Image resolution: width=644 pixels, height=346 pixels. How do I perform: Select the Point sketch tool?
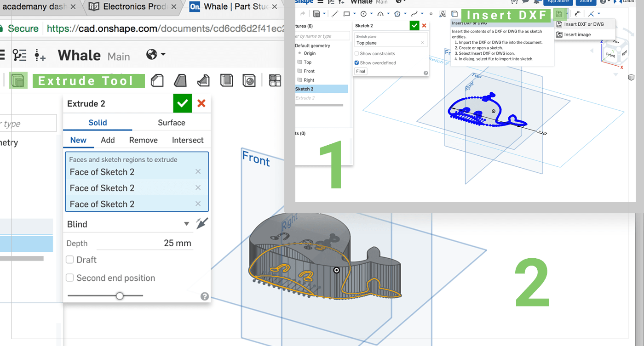(431, 14)
